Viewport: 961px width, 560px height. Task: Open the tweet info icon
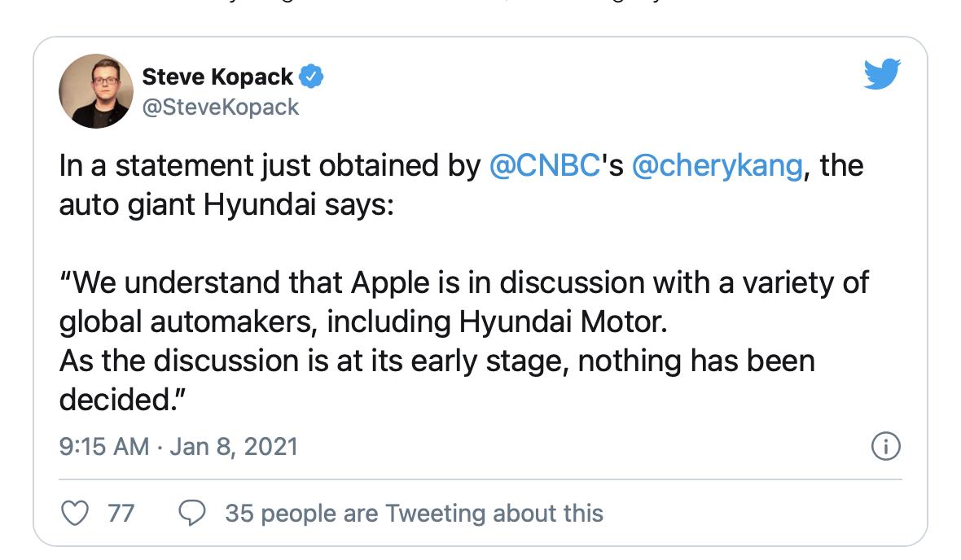[x=885, y=446]
